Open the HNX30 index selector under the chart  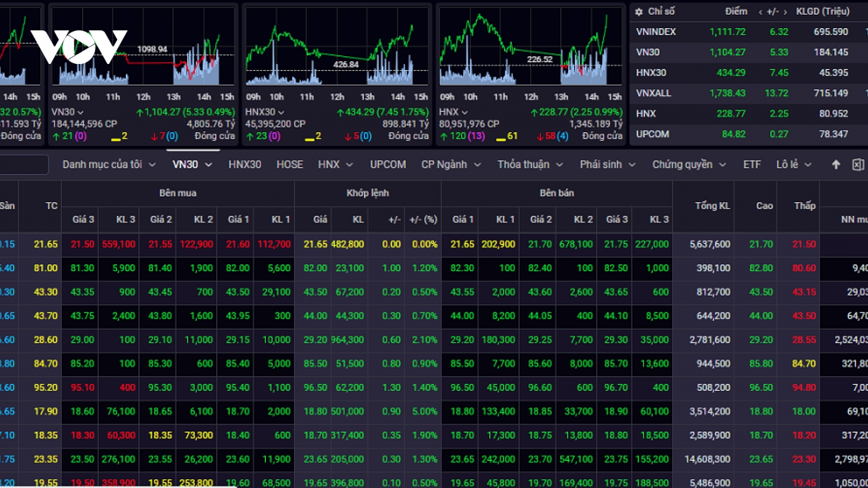pyautogui.click(x=265, y=112)
